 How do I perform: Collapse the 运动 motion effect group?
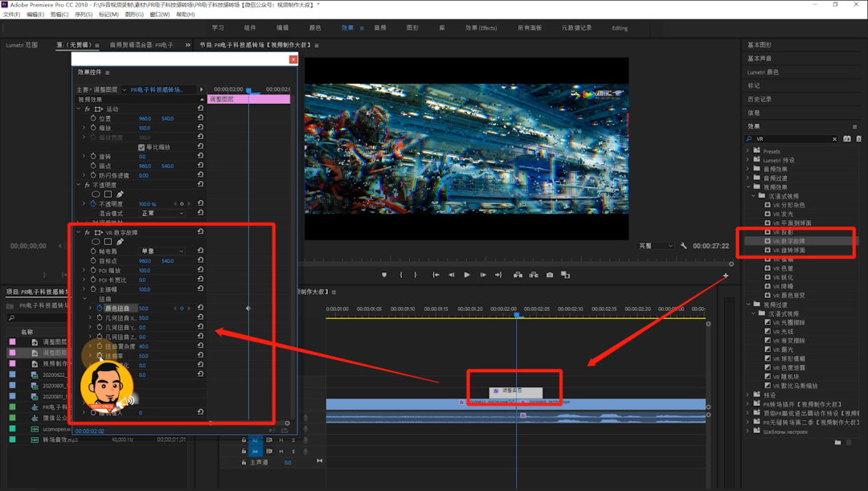tap(79, 109)
